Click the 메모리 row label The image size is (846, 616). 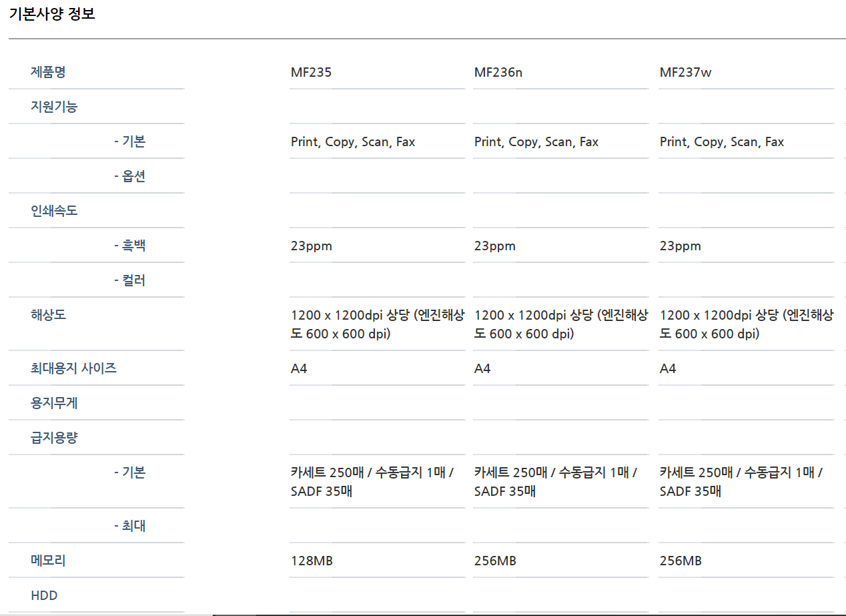click(x=48, y=561)
